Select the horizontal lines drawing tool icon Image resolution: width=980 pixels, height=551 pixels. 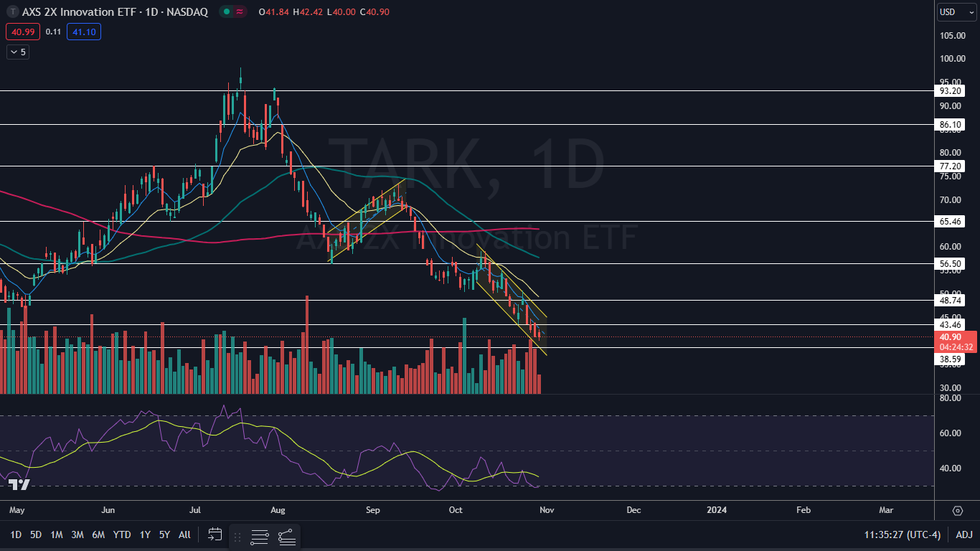click(x=260, y=537)
